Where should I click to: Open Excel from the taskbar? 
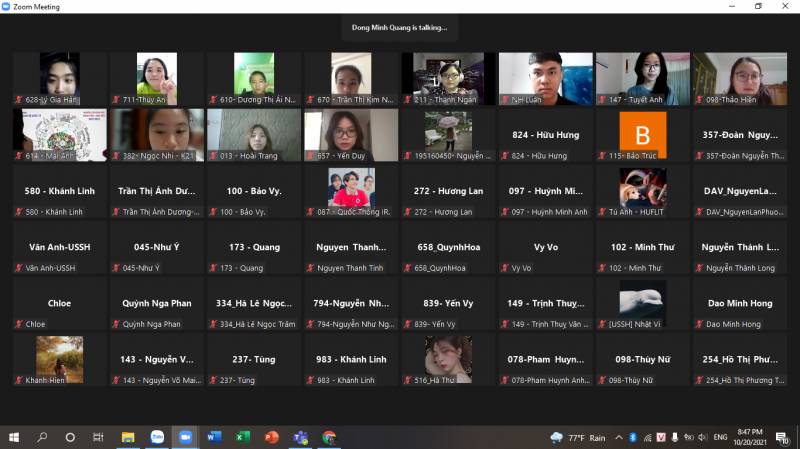pyautogui.click(x=242, y=437)
